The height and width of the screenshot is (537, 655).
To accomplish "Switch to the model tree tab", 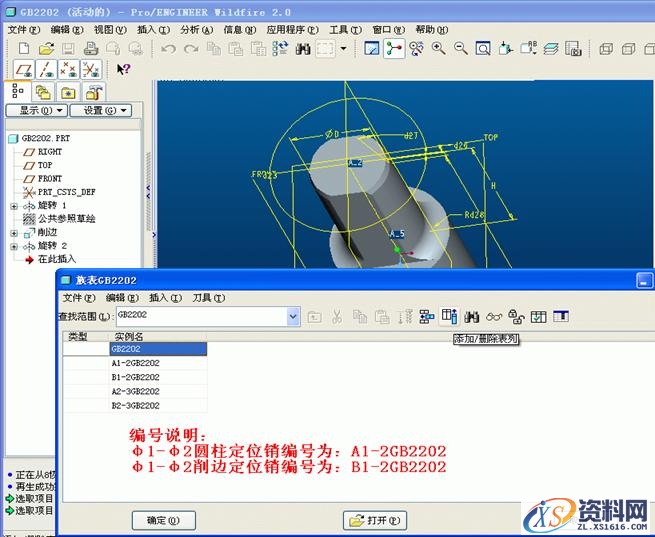I will (x=18, y=91).
